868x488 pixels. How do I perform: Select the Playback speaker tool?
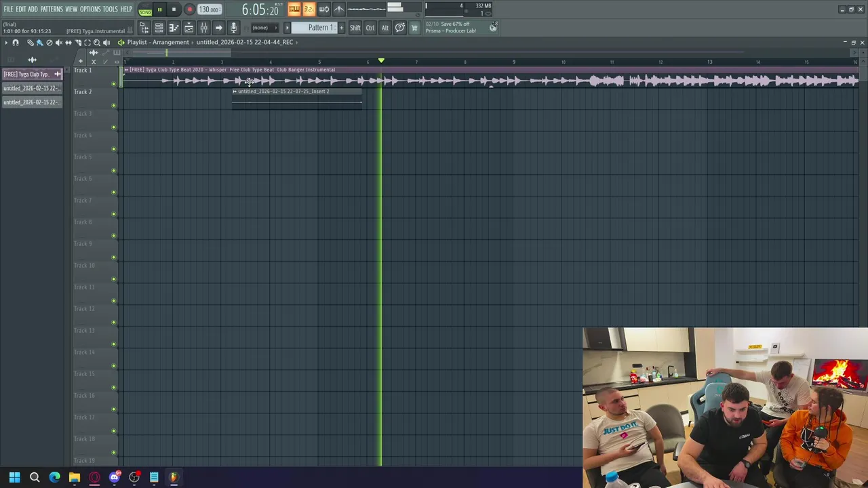pyautogui.click(x=106, y=43)
